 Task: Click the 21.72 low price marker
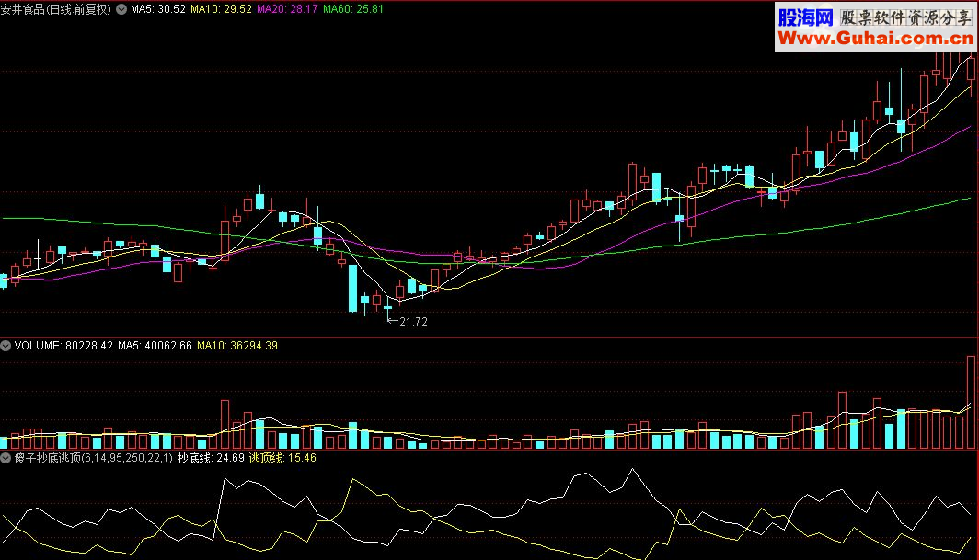[413, 322]
